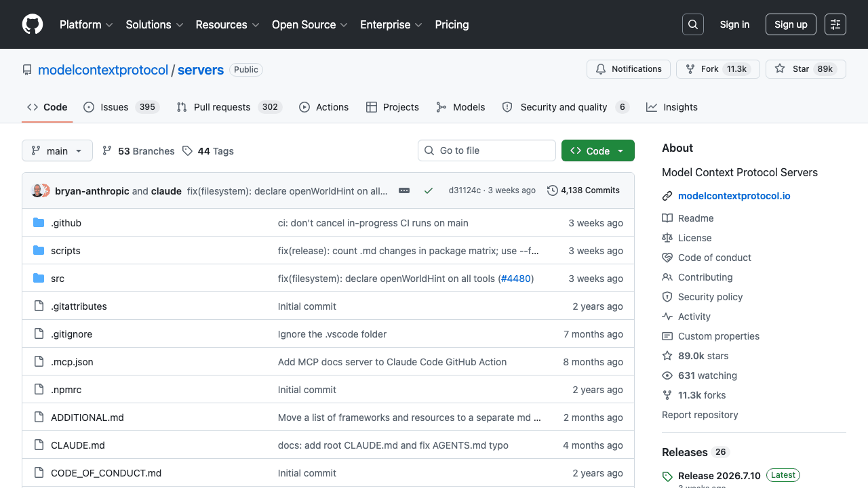The height and width of the screenshot is (488, 868).
Task: Click the tag icon beside Release 2026.7.10
Action: (667, 476)
